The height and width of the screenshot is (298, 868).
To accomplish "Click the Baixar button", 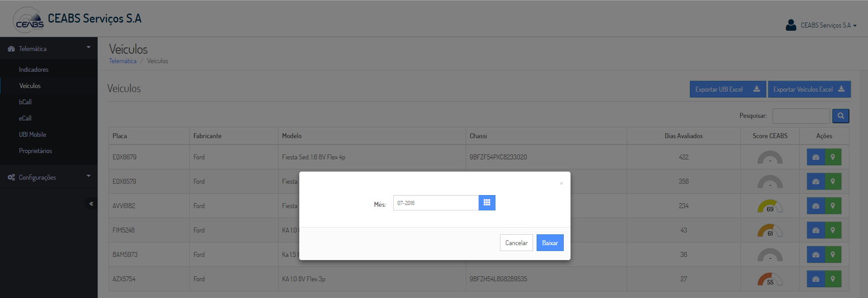I will [550, 243].
